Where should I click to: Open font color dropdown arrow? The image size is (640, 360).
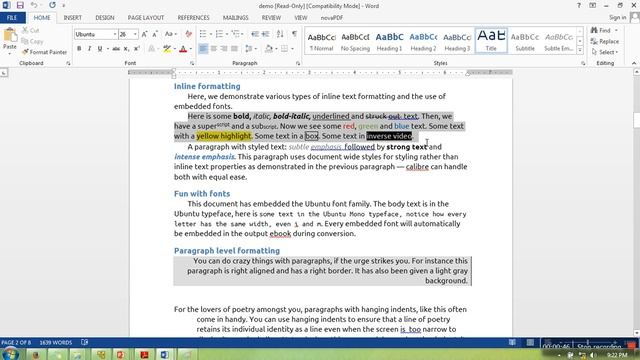191,49
